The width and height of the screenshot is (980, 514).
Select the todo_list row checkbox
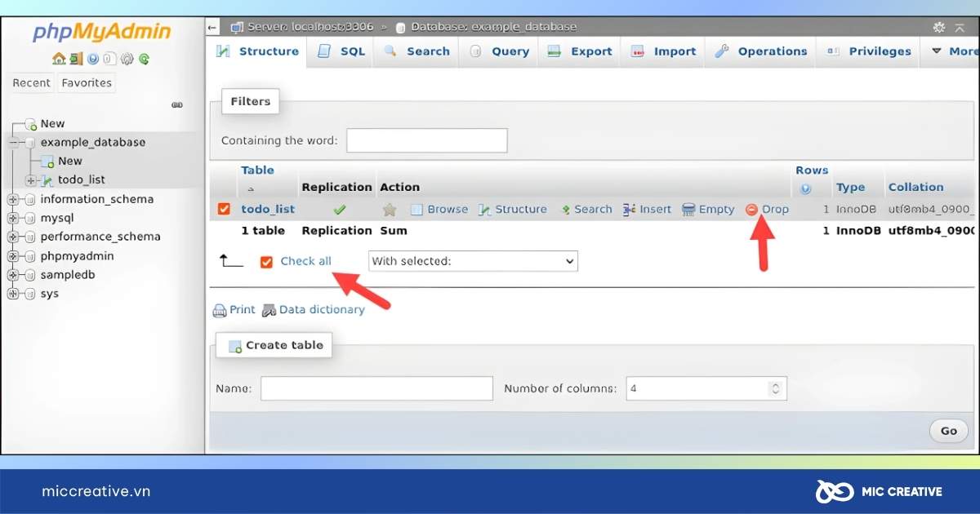(x=224, y=210)
